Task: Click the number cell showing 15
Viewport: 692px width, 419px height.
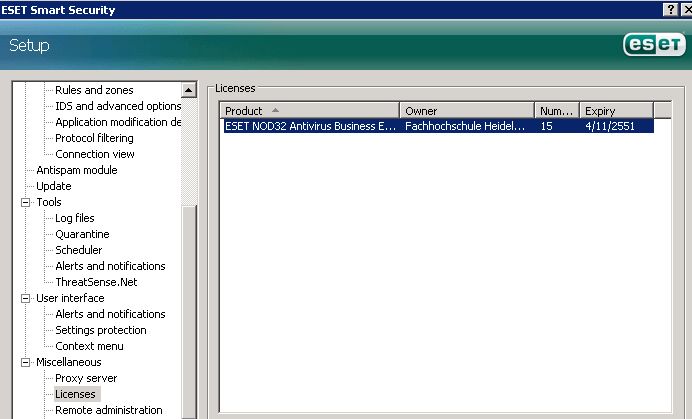Action: pyautogui.click(x=546, y=126)
